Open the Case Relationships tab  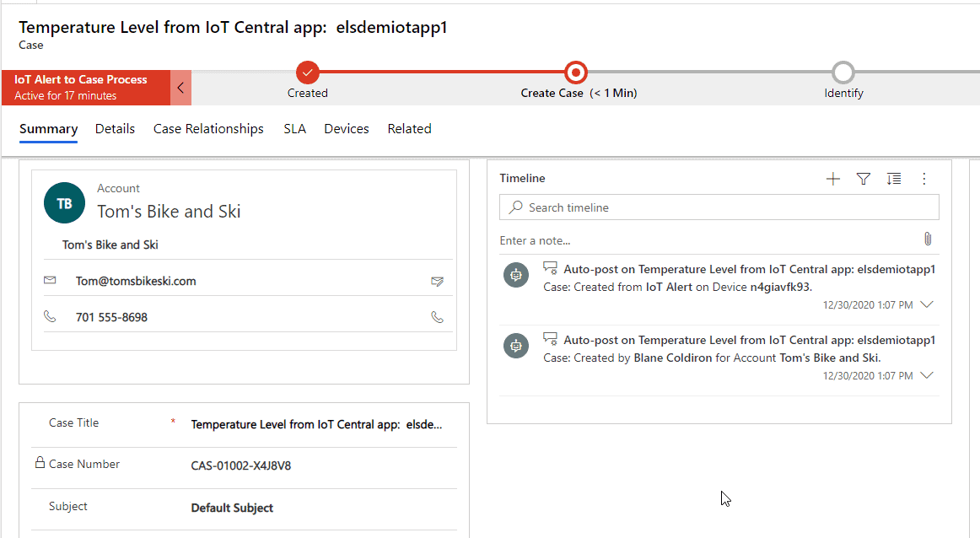[208, 129]
